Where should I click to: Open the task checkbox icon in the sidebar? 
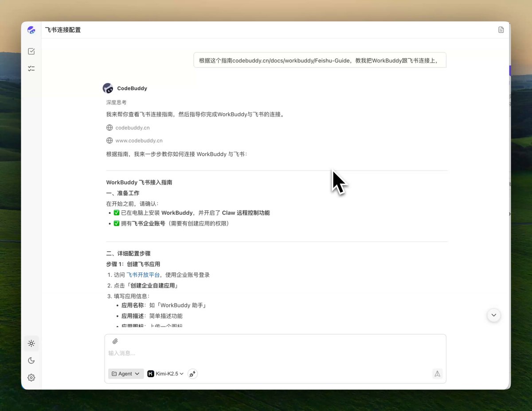tap(31, 51)
